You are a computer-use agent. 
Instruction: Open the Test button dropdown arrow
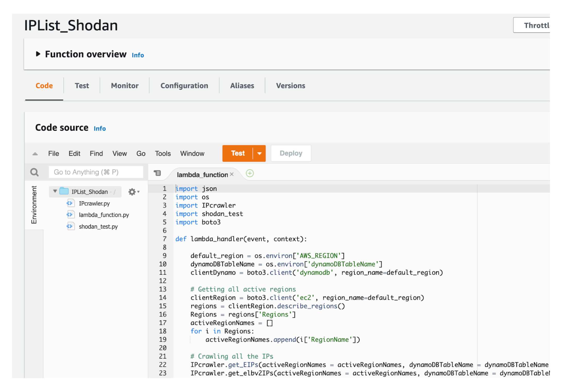tap(259, 153)
